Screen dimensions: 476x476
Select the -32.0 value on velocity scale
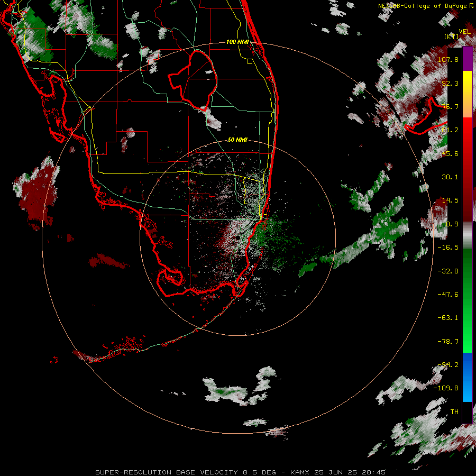[448, 271]
